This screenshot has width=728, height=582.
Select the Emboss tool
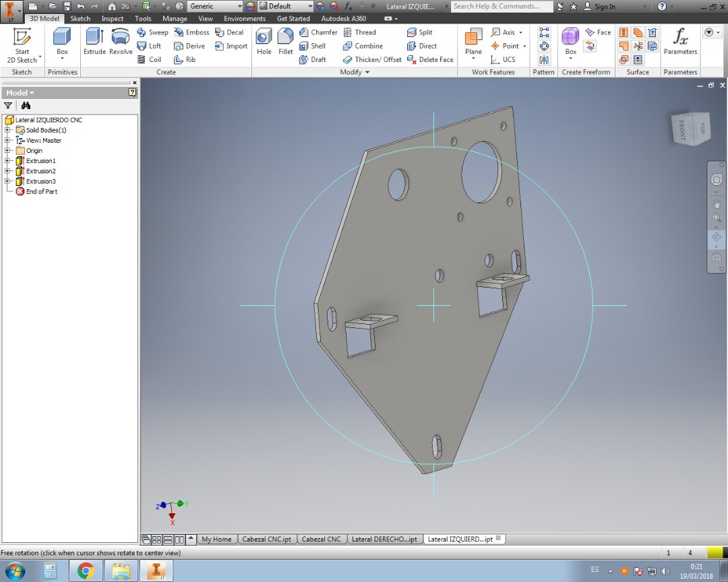[191, 32]
